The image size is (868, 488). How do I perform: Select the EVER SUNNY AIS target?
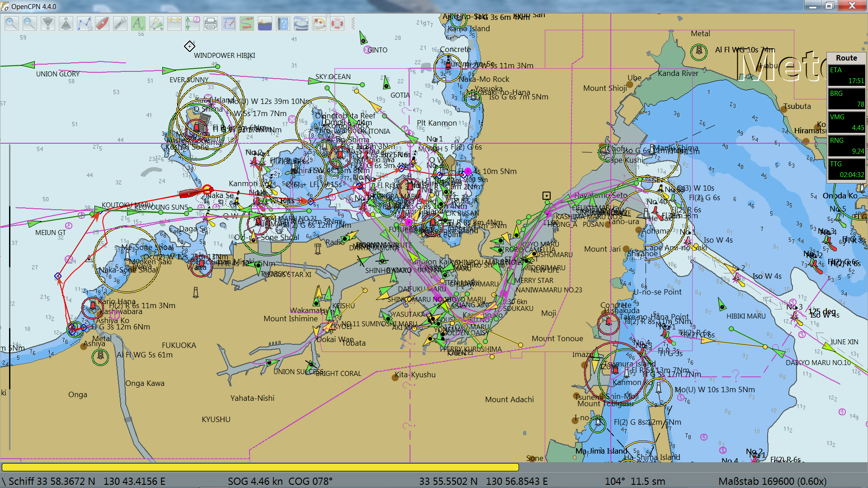[x=169, y=70]
